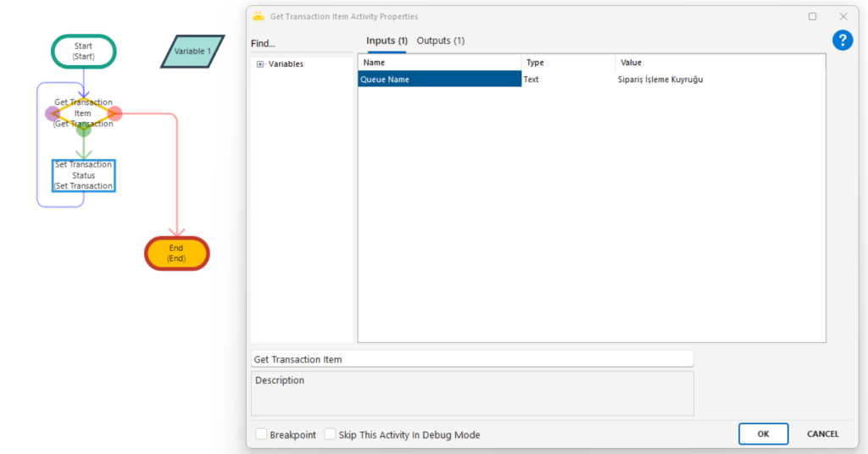The width and height of the screenshot is (868, 454).
Task: Enable the Breakpoint checkbox
Action: (x=262, y=435)
